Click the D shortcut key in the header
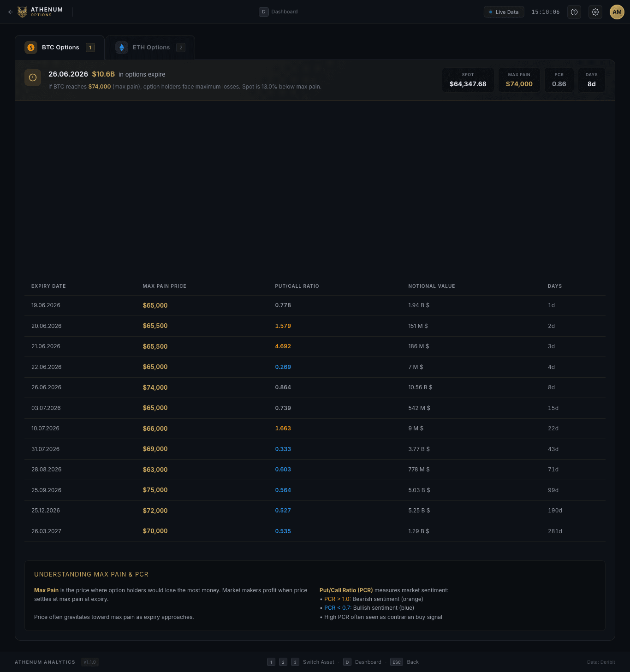 coord(263,12)
